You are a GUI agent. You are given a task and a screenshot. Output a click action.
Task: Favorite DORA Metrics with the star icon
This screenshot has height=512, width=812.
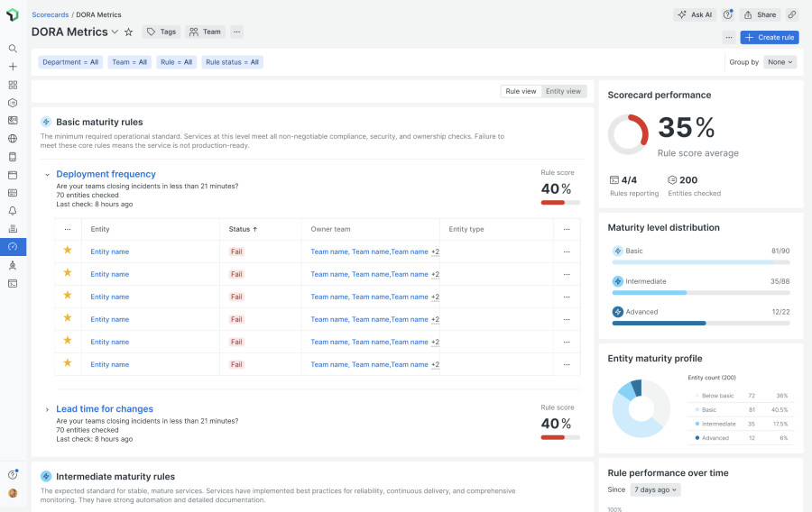tap(128, 32)
